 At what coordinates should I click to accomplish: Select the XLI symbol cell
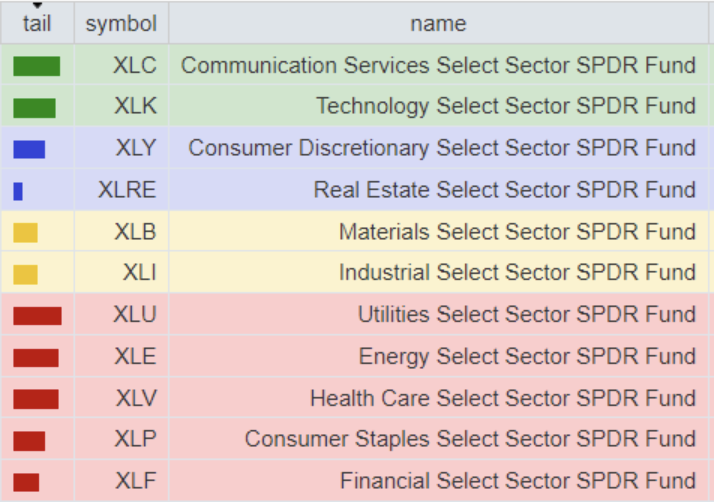point(139,273)
